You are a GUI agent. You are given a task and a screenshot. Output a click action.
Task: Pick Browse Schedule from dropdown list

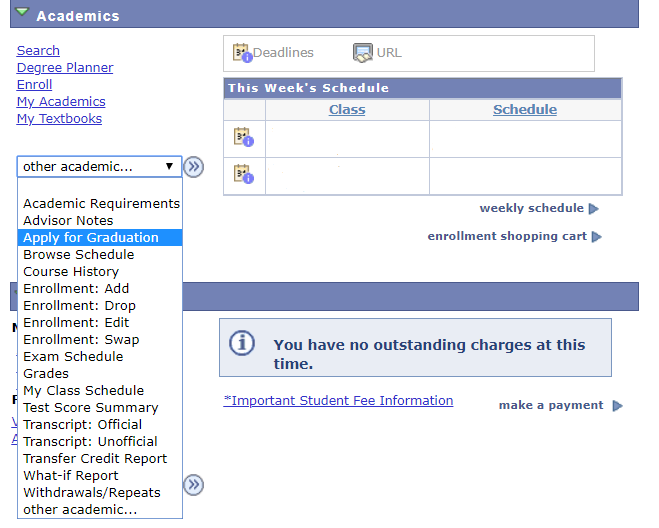click(x=100, y=255)
